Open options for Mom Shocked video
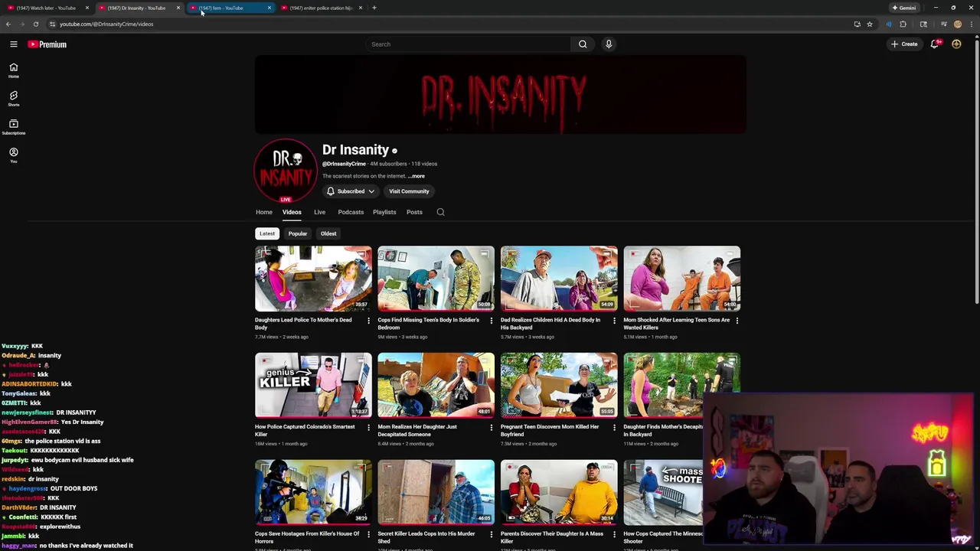980x551 pixels. pos(737,321)
